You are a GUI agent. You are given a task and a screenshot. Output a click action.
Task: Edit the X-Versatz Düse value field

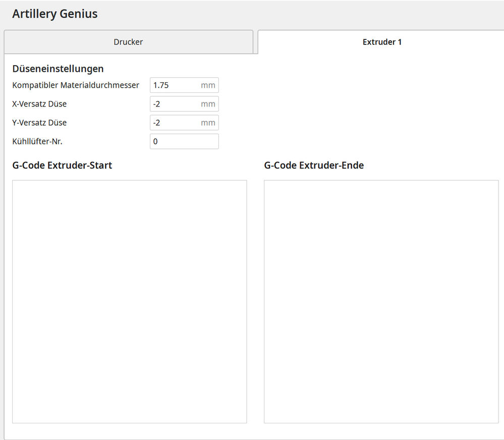point(184,104)
